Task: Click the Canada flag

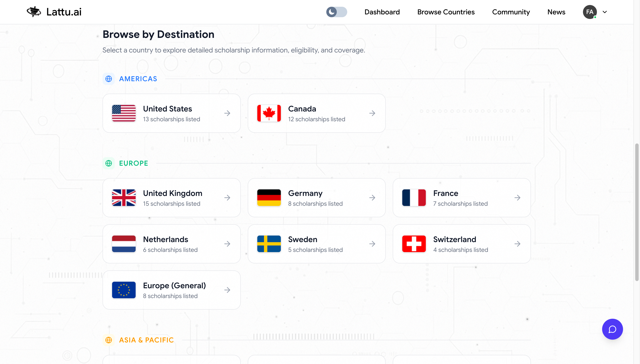Action: [x=269, y=113]
